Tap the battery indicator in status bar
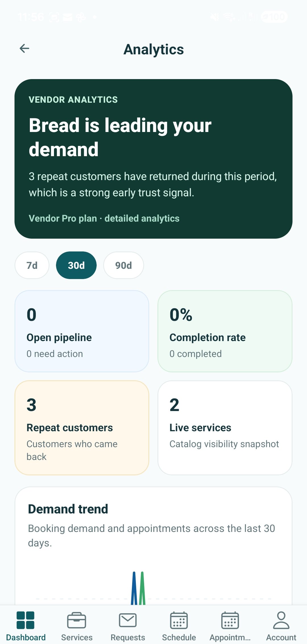Viewport: 307px width, 644px height. click(274, 17)
